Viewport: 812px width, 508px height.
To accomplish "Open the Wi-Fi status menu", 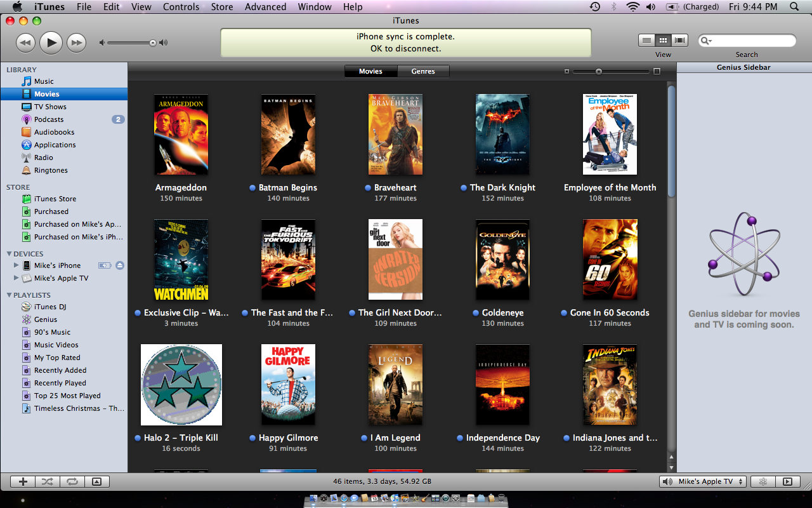I will [x=632, y=7].
